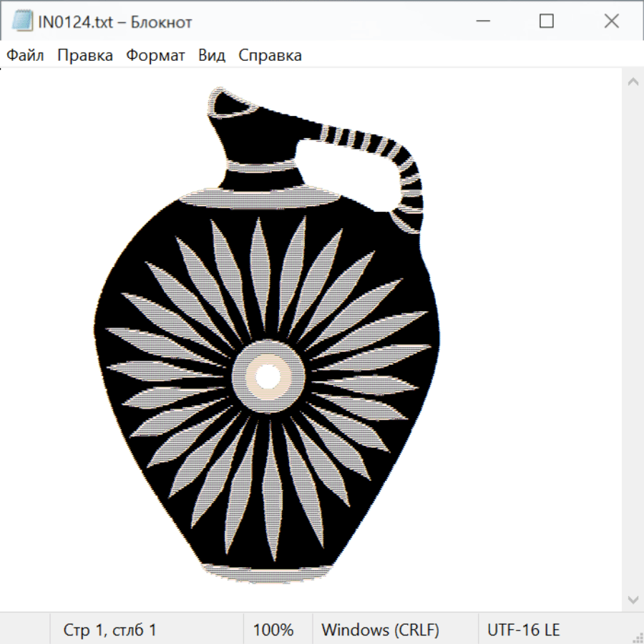Click the UTF-16 LE encoding indicator
Screen dimensions: 644x644
(x=523, y=630)
